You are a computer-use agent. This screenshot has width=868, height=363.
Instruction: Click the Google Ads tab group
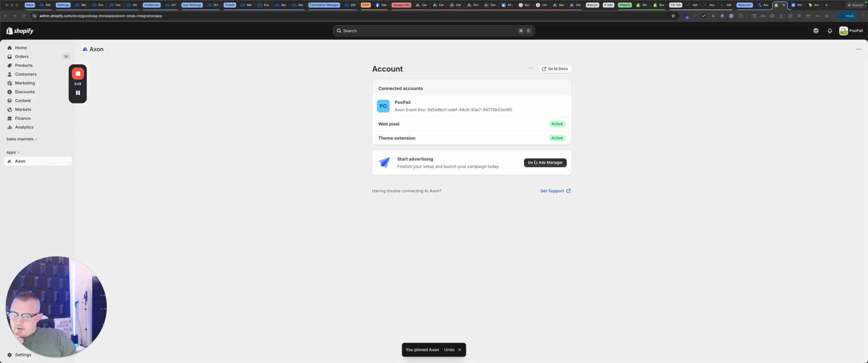(401, 5)
